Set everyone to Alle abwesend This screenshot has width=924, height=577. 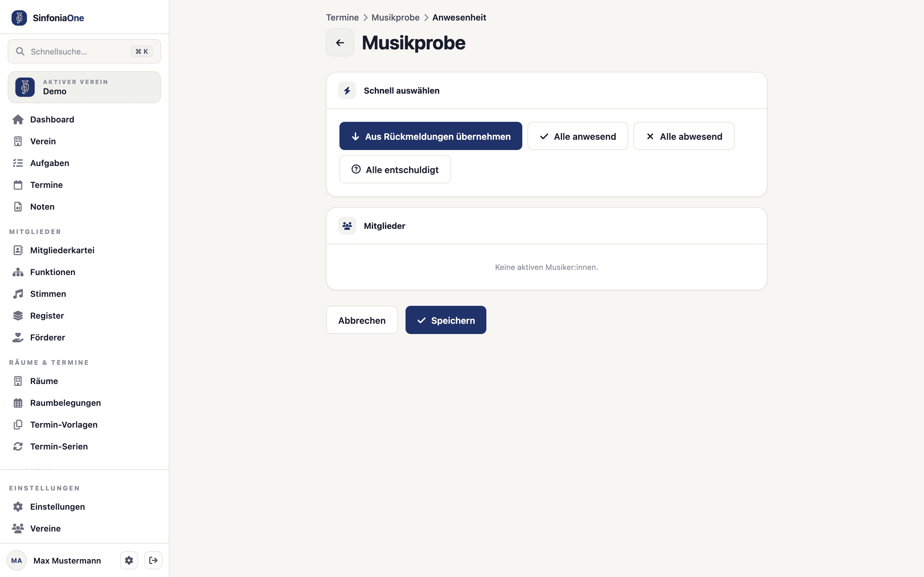(x=684, y=136)
